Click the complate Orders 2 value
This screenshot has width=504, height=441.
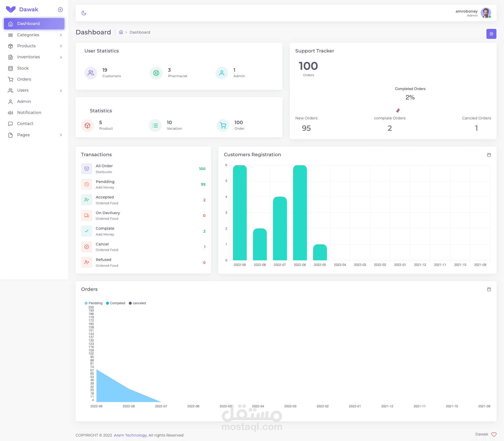tap(390, 128)
